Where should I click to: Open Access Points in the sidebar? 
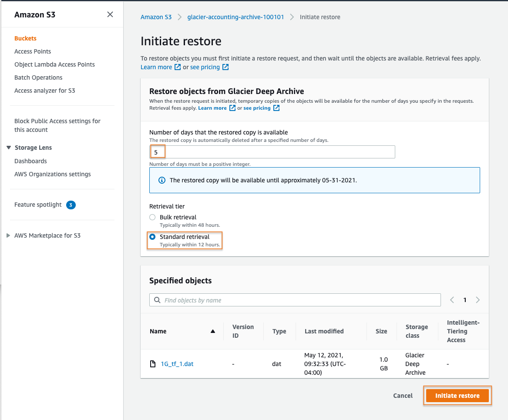32,51
